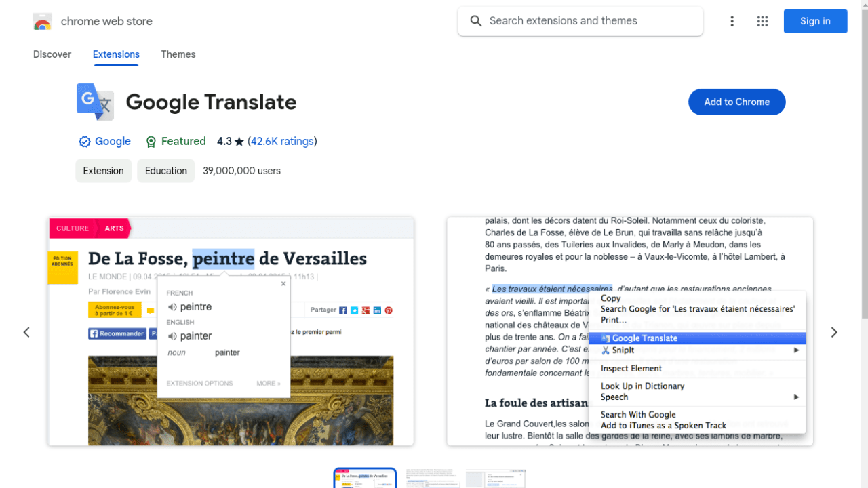This screenshot has width=868, height=488.
Task: Click the Featured badge icon
Action: [x=151, y=142]
